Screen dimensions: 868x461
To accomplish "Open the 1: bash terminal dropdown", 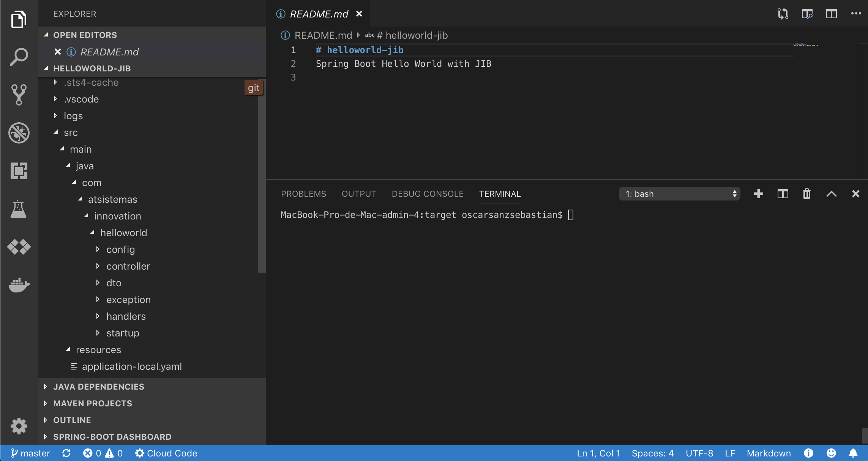I will pyautogui.click(x=679, y=194).
